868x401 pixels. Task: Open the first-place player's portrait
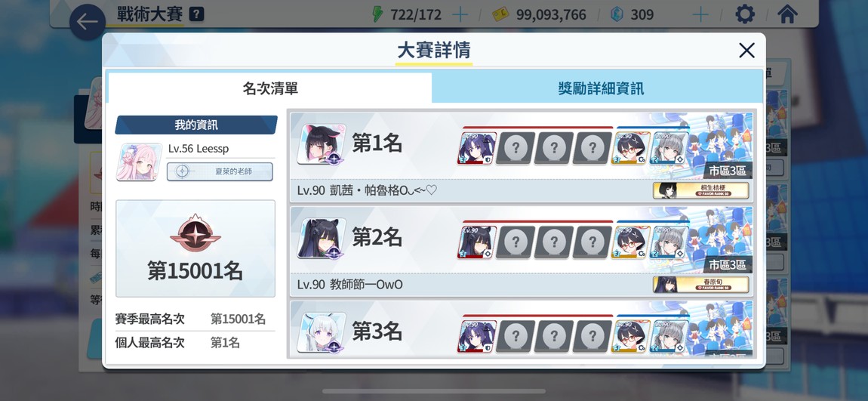[321, 144]
